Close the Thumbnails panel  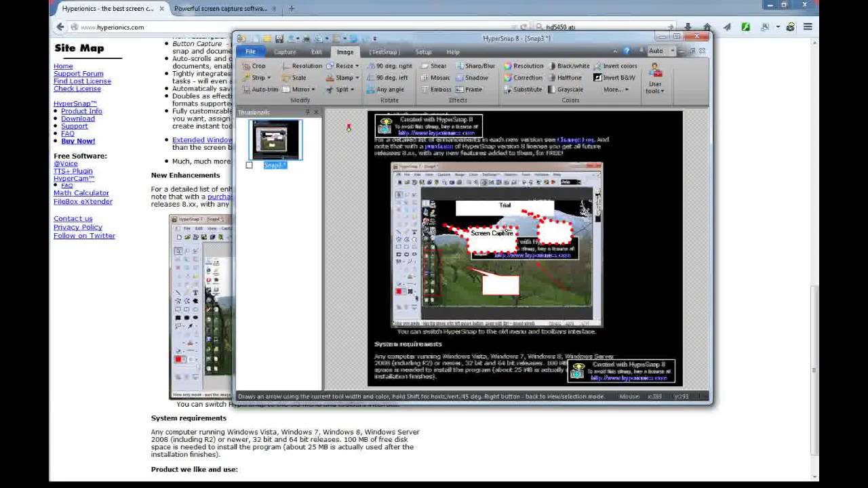(316, 112)
